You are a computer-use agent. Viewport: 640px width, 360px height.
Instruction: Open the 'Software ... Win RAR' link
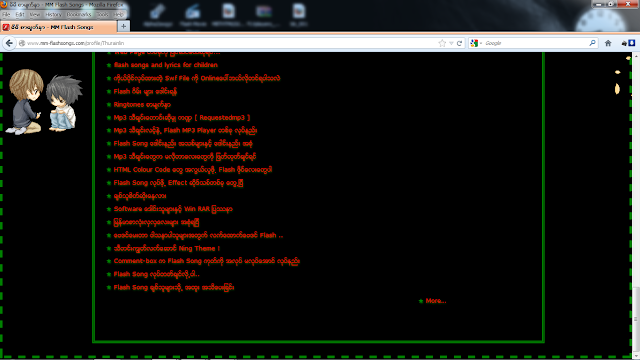pyautogui.click(x=173, y=209)
